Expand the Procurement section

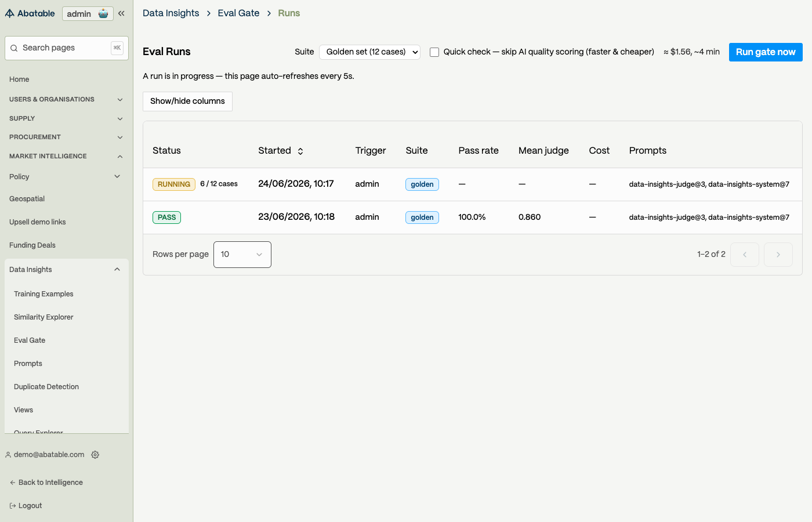pyautogui.click(x=67, y=137)
